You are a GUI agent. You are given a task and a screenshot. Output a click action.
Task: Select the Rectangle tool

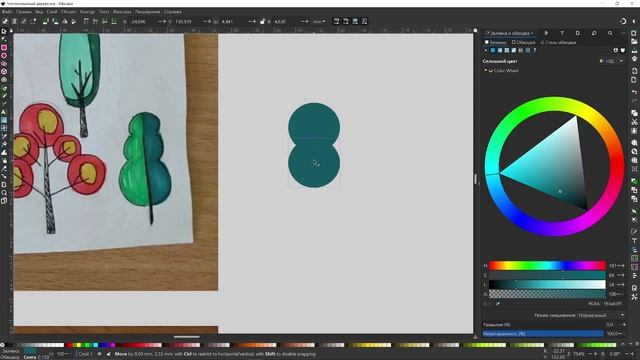click(4, 48)
